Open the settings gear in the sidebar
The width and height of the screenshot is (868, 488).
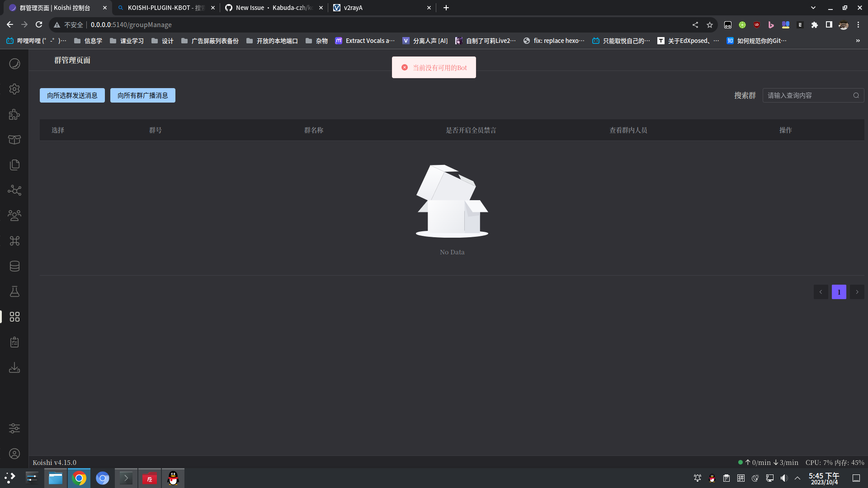(x=14, y=89)
